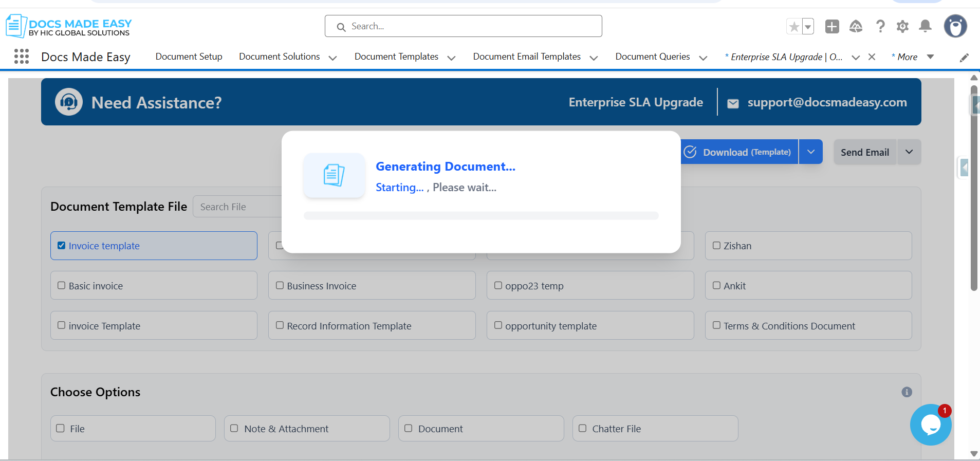The image size is (980, 461).
Task: Open the App Launcher grid icon
Action: pos(21,57)
